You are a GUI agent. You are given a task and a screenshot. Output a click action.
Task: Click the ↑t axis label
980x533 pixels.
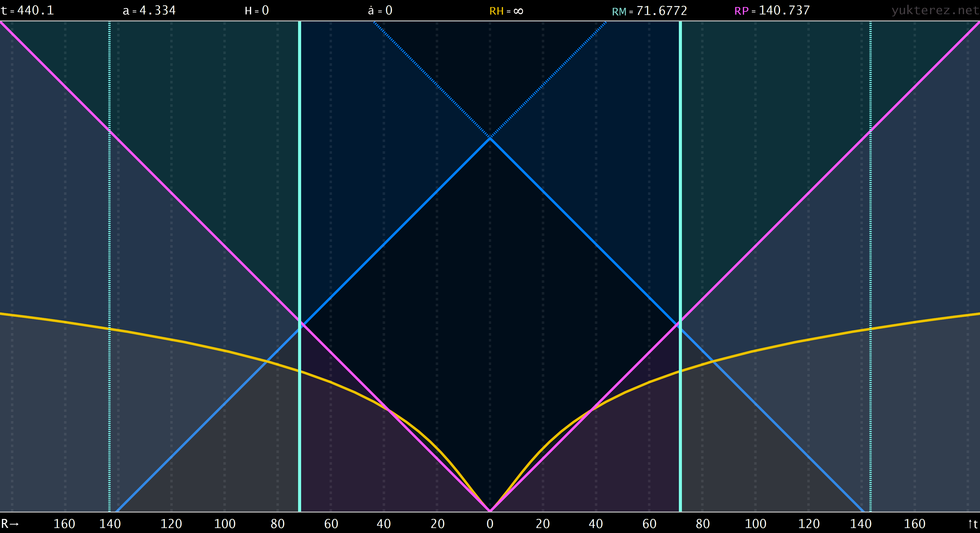[x=973, y=524]
